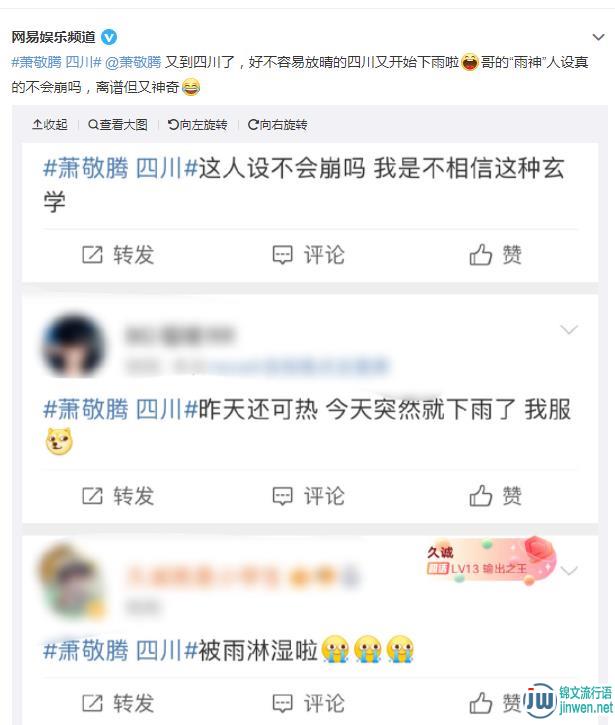The width and height of the screenshot is (615, 725).
Task: Open the @萧敬腾 mention link
Action: pos(133,61)
